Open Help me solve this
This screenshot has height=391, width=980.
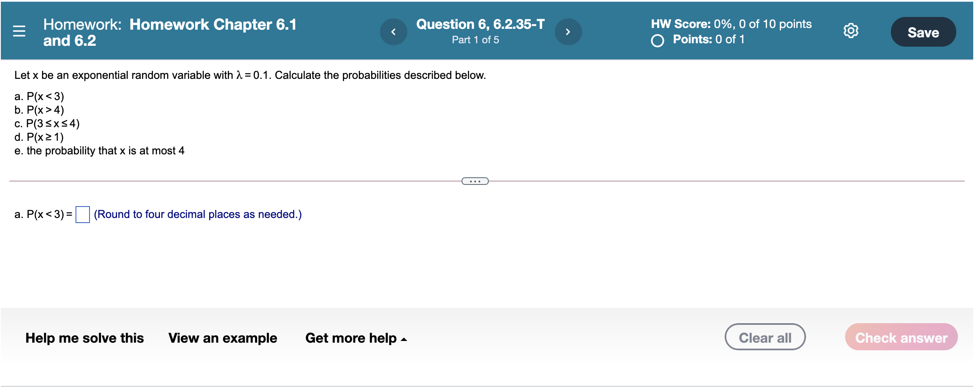(x=84, y=338)
